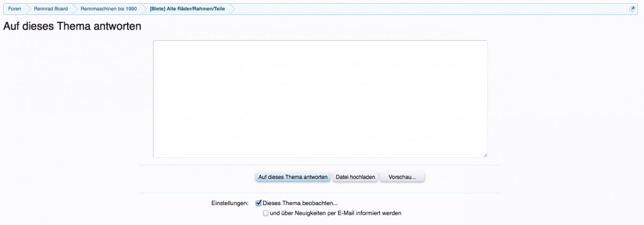Viewport: 644px width, 225px height.
Task: Open the Vorschau... preview button
Action: click(402, 177)
